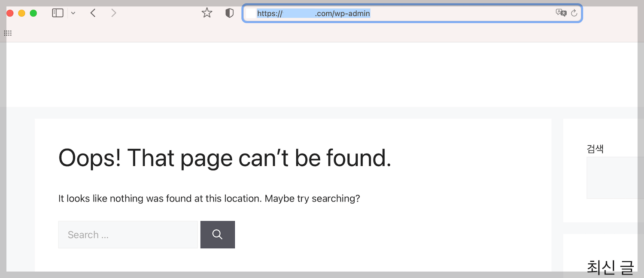Viewport: 644px width, 278px height.
Task: Go back with the left arrow
Action: (93, 13)
